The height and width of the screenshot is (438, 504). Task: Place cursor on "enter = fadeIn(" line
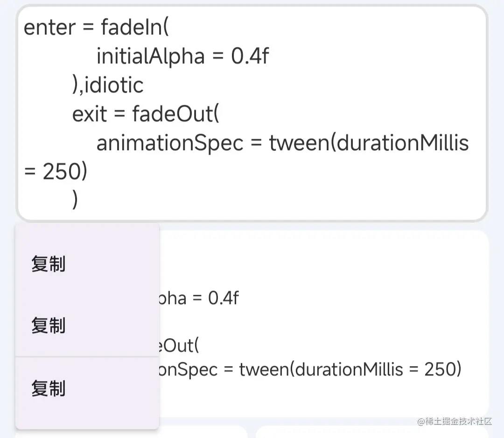96,28
